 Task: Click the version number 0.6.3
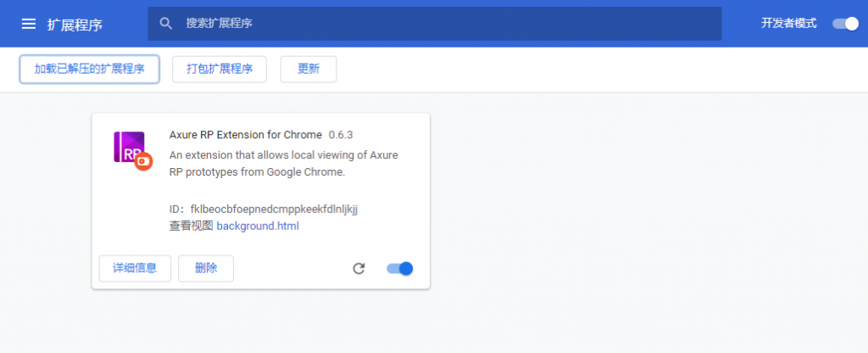pos(341,135)
